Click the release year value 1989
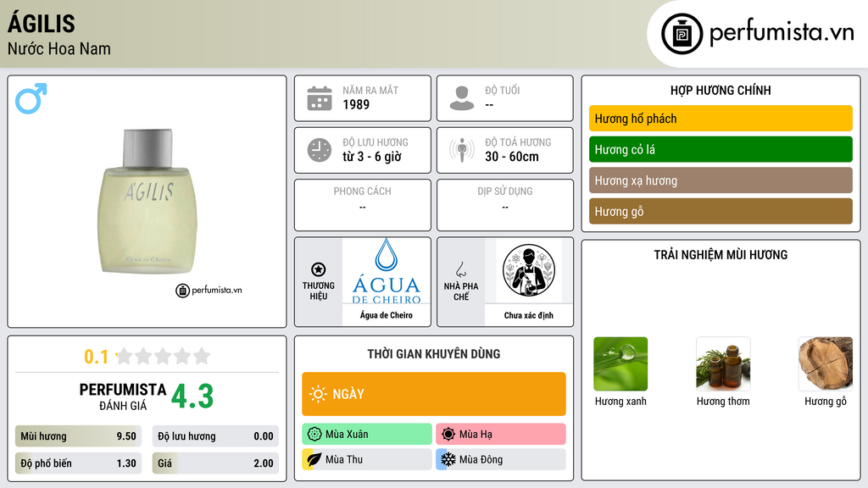Image resolution: width=868 pixels, height=488 pixels. coord(356,104)
